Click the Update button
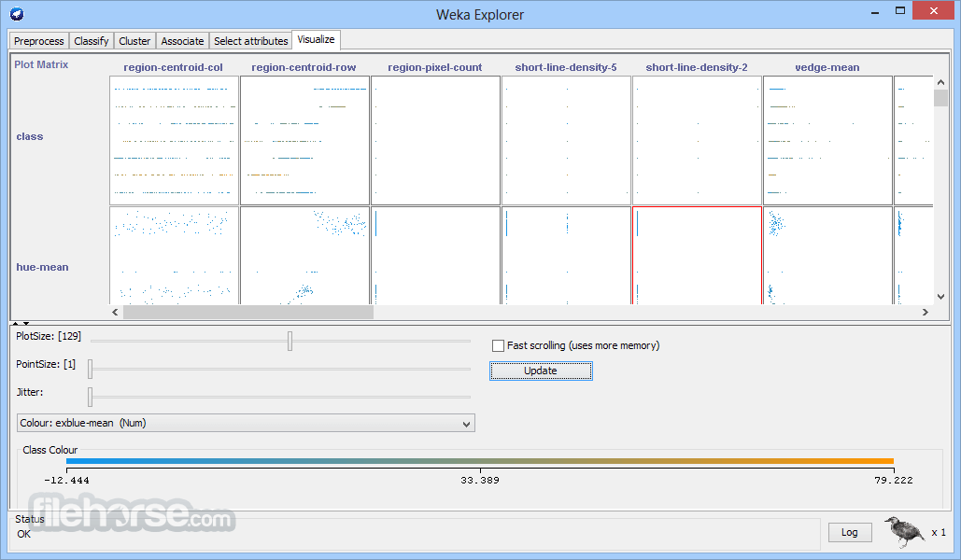This screenshot has height=560, width=961. tap(541, 371)
